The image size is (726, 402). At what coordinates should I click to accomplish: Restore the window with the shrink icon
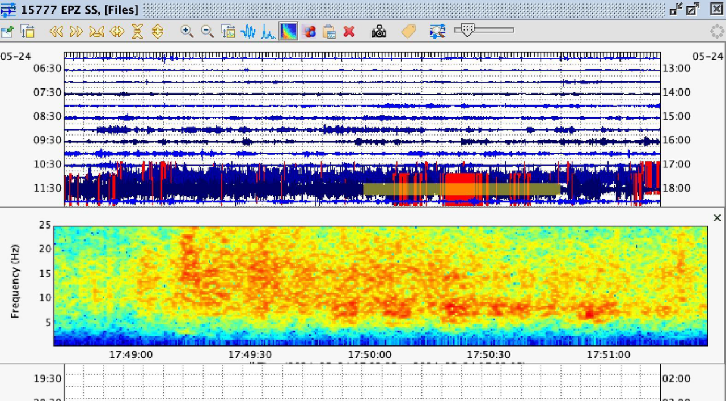click(676, 9)
